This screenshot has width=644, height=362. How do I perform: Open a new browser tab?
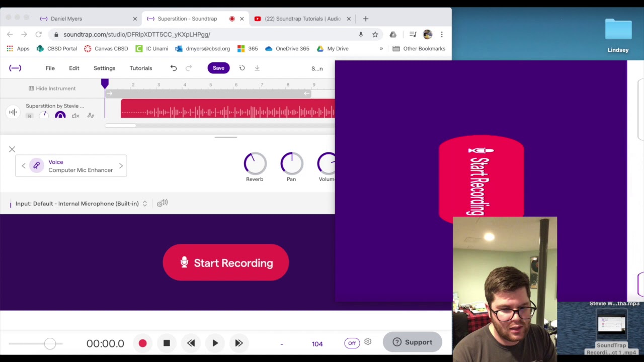(x=366, y=19)
